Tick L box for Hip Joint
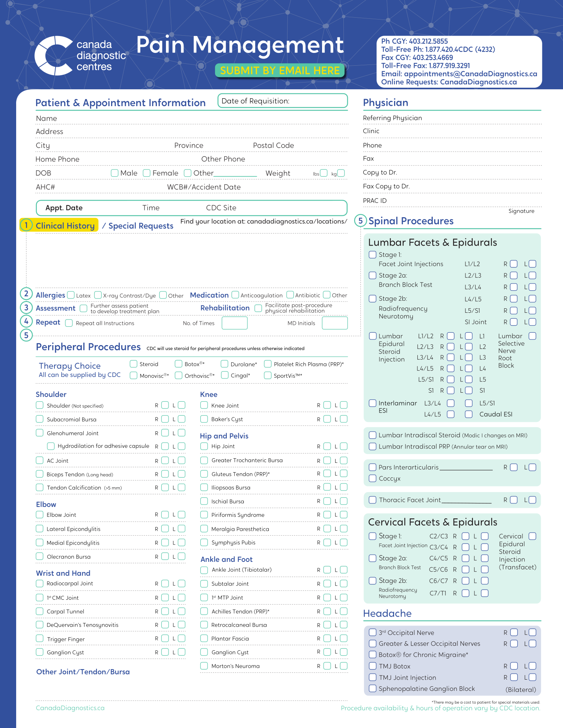This screenshot has width=563, height=728. coord(344,446)
